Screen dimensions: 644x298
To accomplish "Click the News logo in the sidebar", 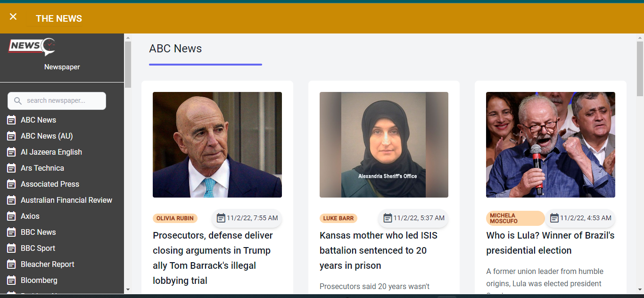I will click(32, 47).
